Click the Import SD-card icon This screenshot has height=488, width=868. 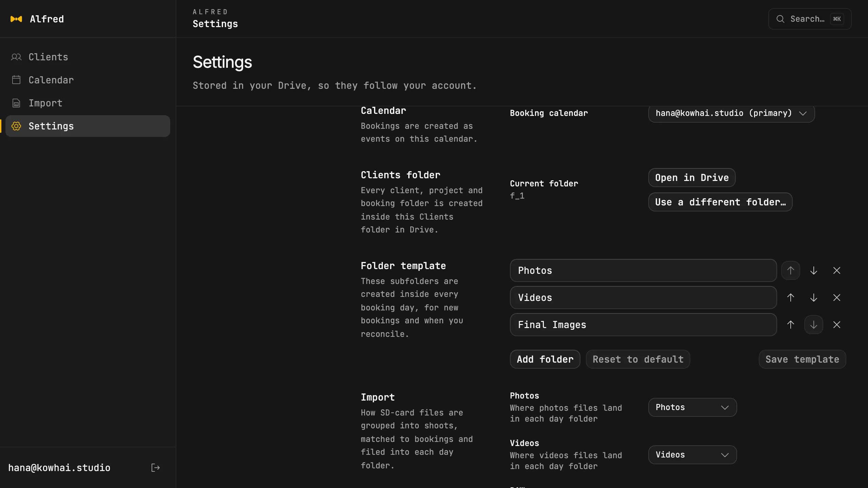point(16,103)
